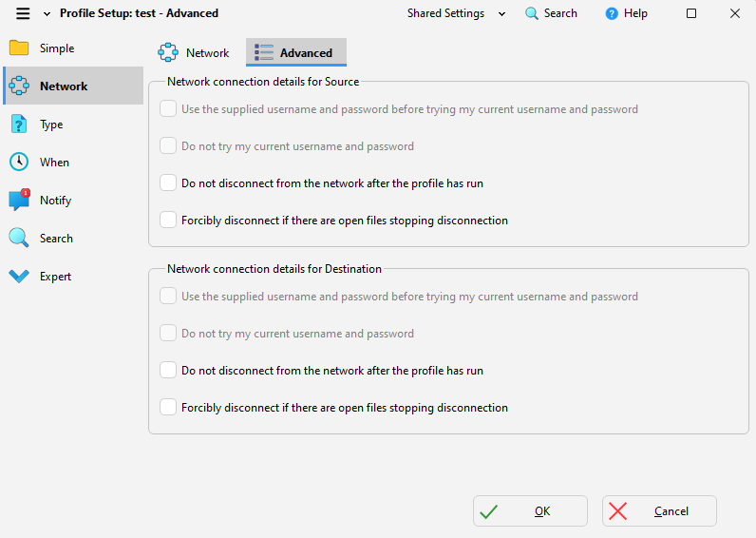Open the Type section question-mark icon

(19, 125)
